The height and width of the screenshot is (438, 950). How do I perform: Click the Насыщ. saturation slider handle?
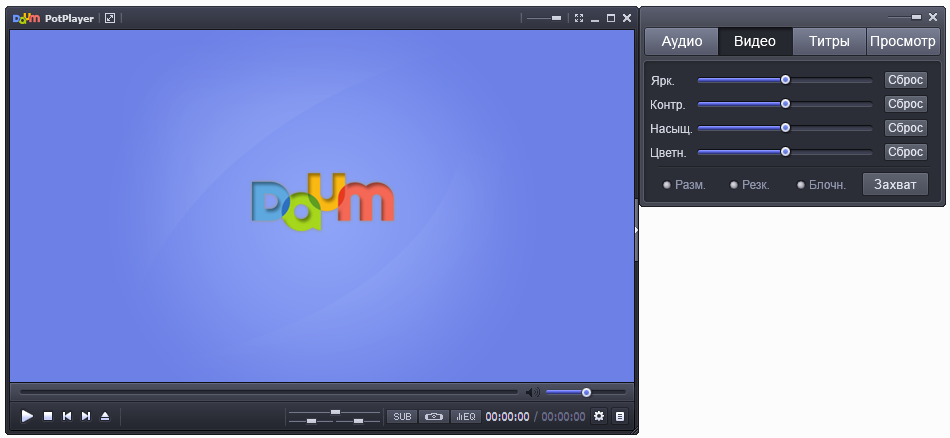[x=785, y=128]
